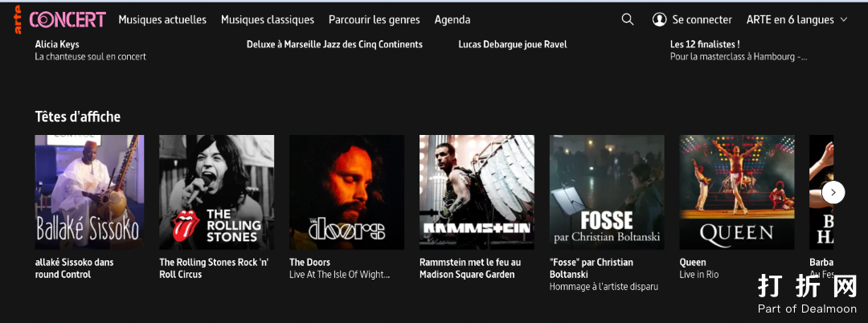This screenshot has width=868, height=323.
Task: Open Parcourir les genres menu
Action: coord(375,19)
